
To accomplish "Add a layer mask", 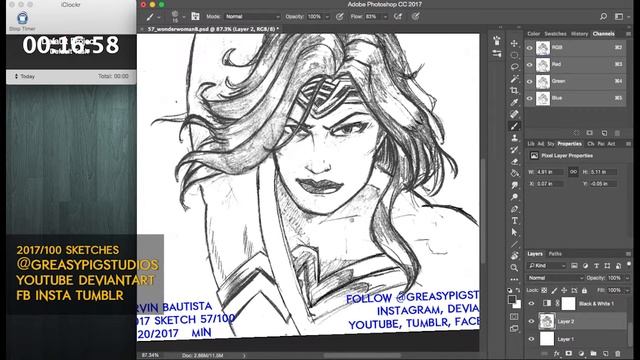I will coord(569,353).
